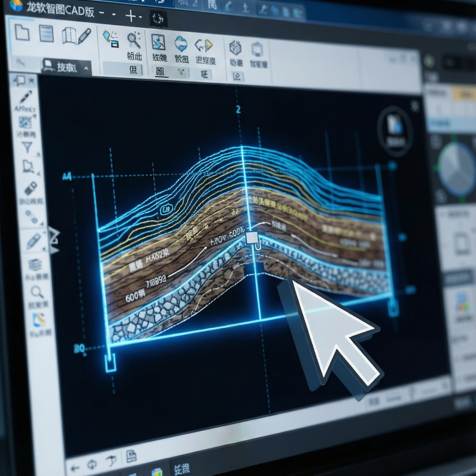Click the magnifier with gear icon
The width and height of the screenshot is (476, 476).
click(134, 40)
